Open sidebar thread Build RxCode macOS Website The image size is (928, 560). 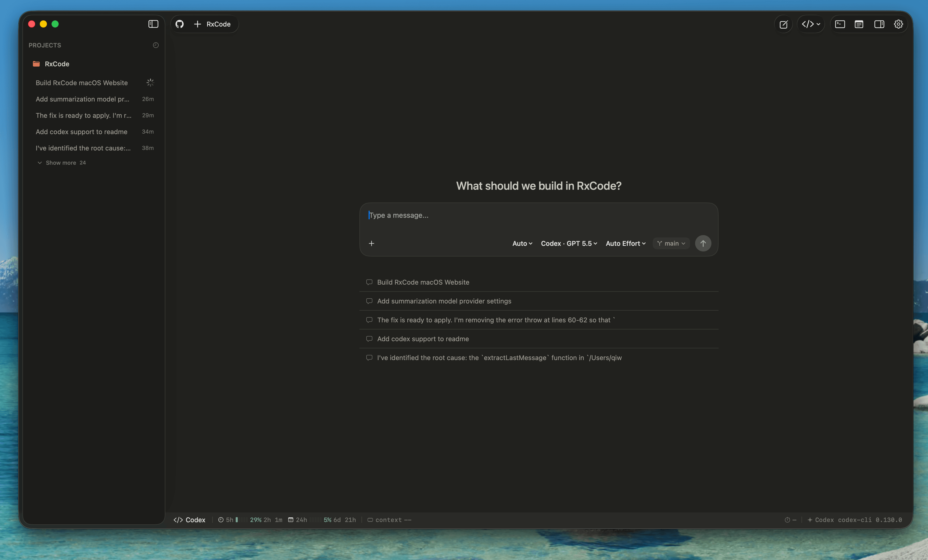pos(93,83)
